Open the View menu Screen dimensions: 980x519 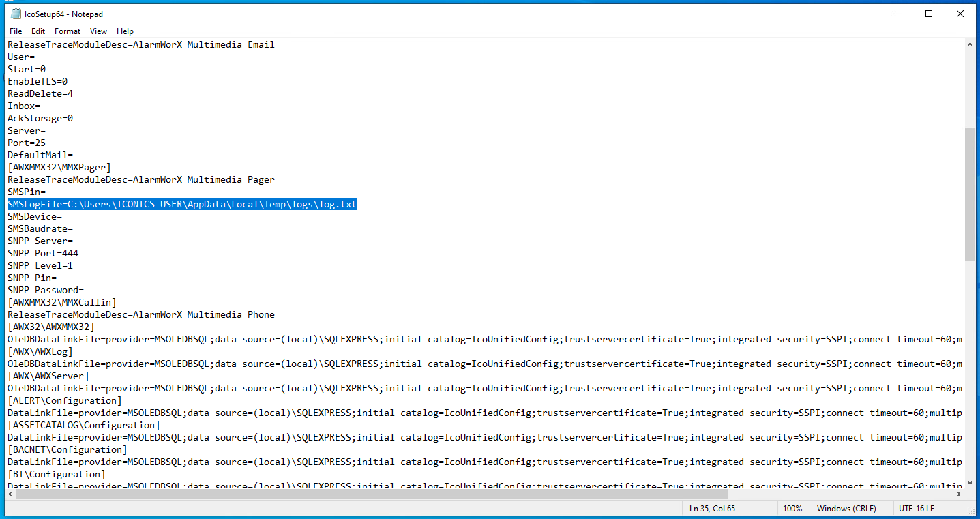coord(98,31)
